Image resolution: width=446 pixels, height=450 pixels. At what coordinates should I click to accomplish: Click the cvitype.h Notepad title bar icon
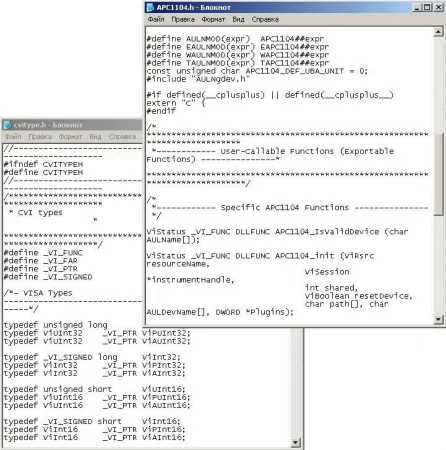7,125
